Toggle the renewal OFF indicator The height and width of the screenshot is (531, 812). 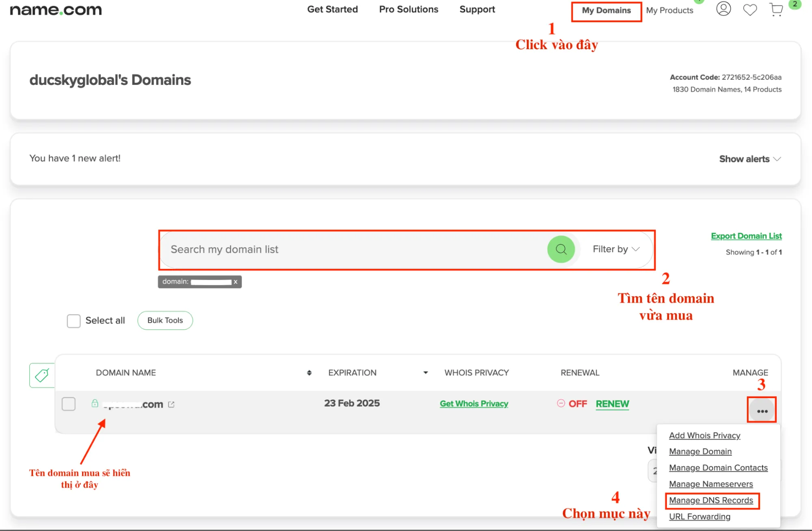[x=572, y=403]
